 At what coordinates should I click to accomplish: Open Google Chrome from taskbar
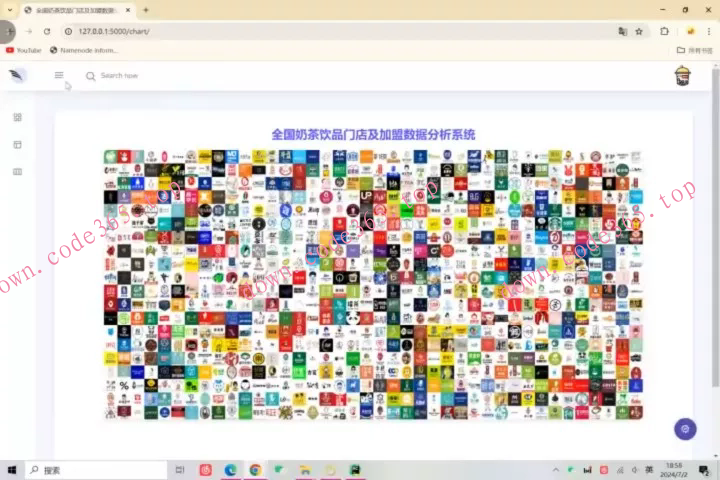coord(255,470)
